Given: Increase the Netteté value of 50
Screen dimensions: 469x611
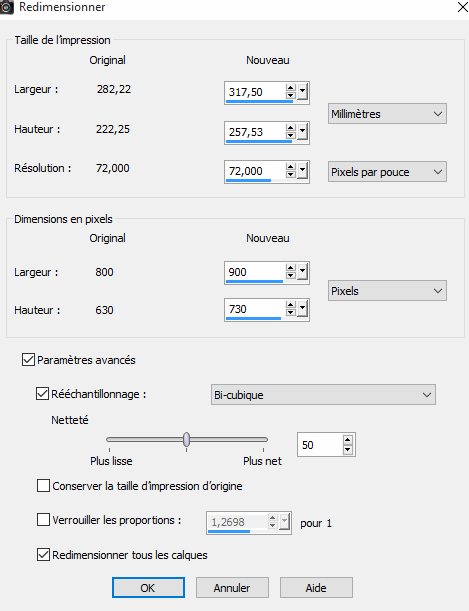Looking at the screenshot, I should (x=347, y=440).
